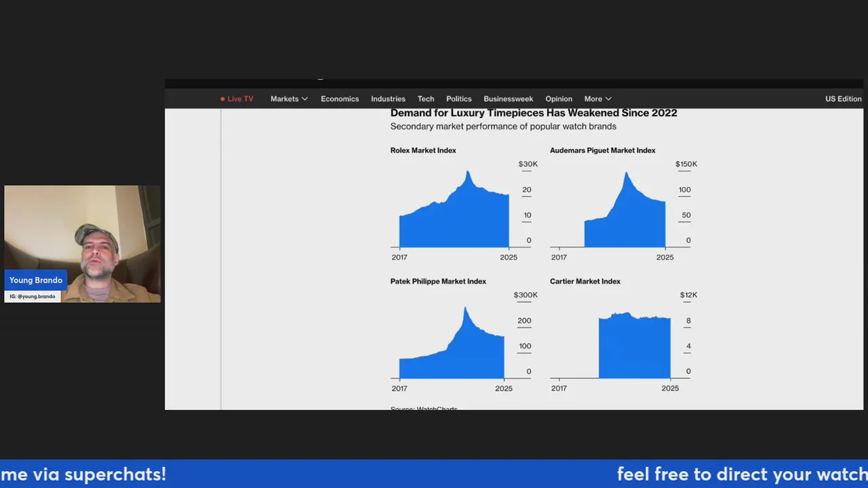Viewport: 868px width, 488px height.
Task: Go to the Industries section
Action: tap(388, 99)
